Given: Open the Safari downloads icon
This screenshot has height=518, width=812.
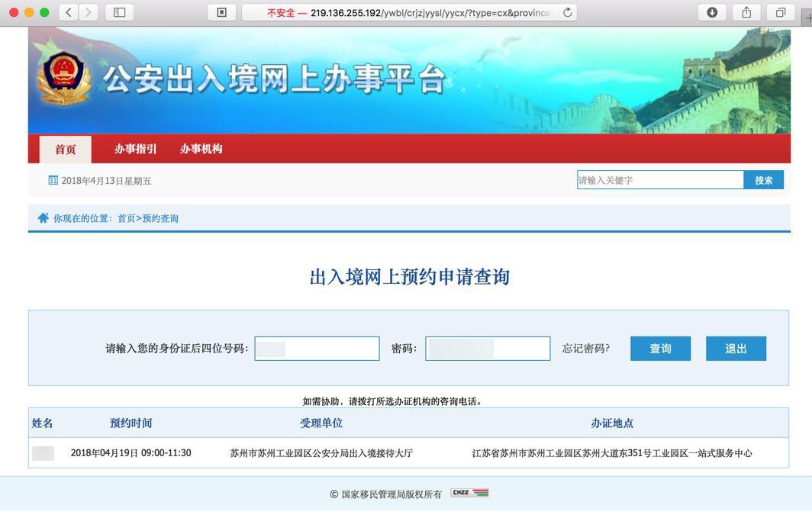Looking at the screenshot, I should (712, 12).
